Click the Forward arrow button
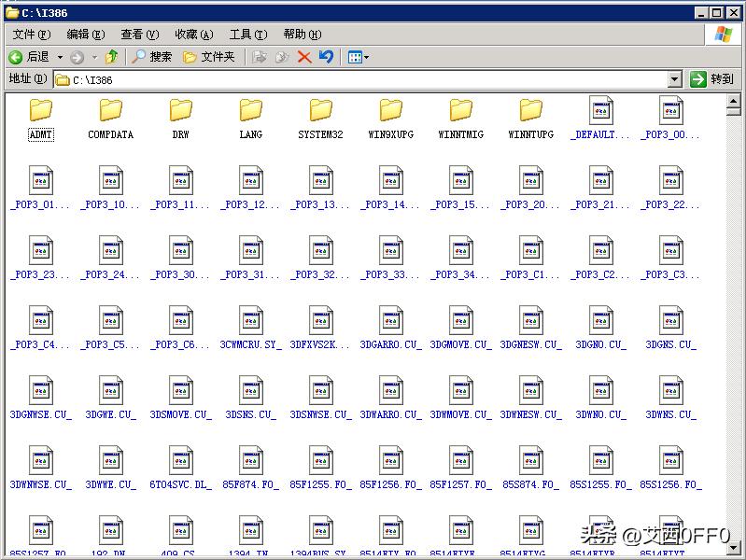This screenshot has height=560, width=746. pos(77,58)
